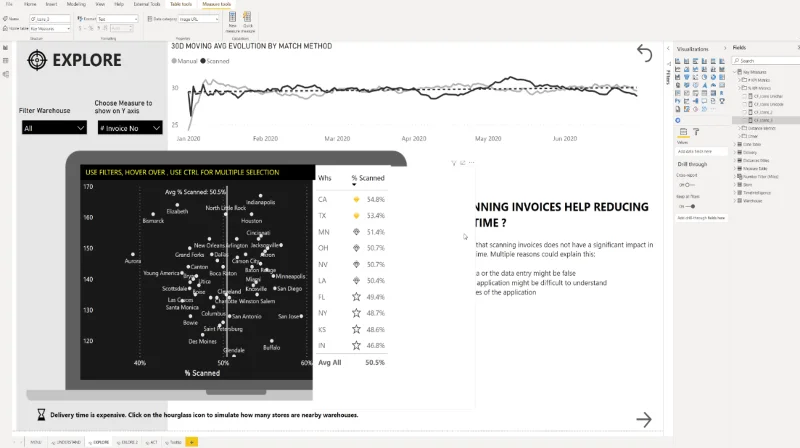Click the % Scanned column sort arrow
Viewport: 800px width, 448px height.
pyautogui.click(x=354, y=185)
